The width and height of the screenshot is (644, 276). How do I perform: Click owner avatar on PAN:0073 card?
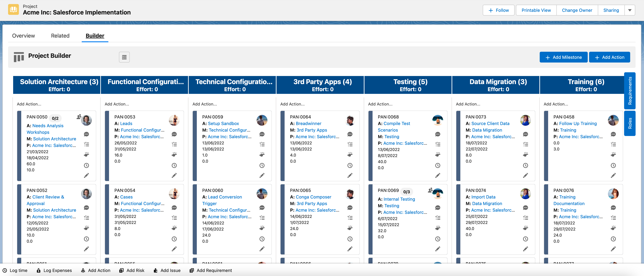pyautogui.click(x=525, y=120)
